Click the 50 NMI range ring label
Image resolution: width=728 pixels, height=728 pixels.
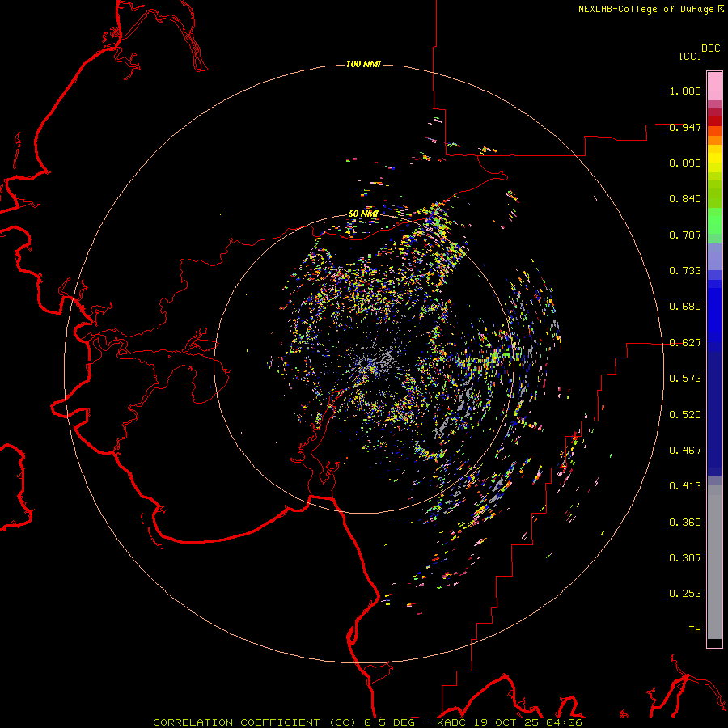point(363,214)
